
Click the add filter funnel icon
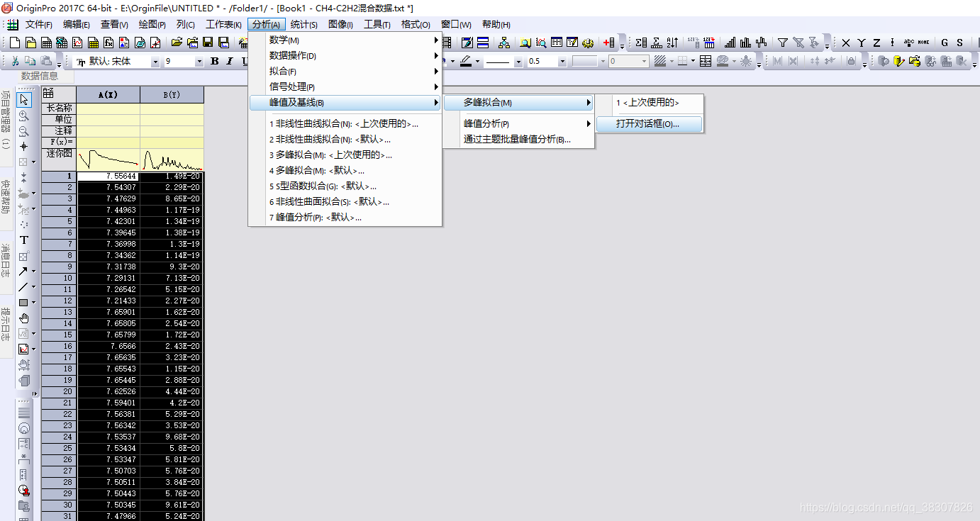(782, 43)
